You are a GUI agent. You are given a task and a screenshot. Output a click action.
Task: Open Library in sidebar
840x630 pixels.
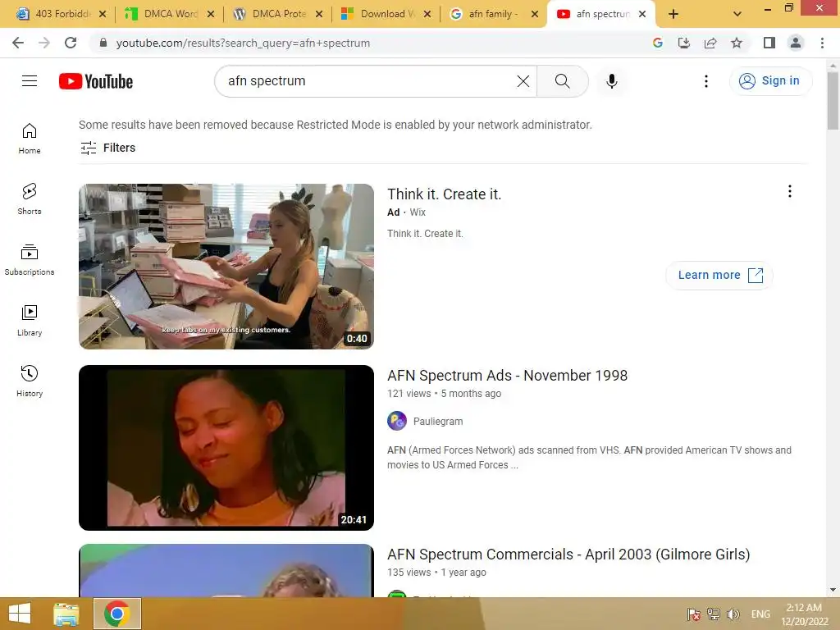[x=30, y=321]
